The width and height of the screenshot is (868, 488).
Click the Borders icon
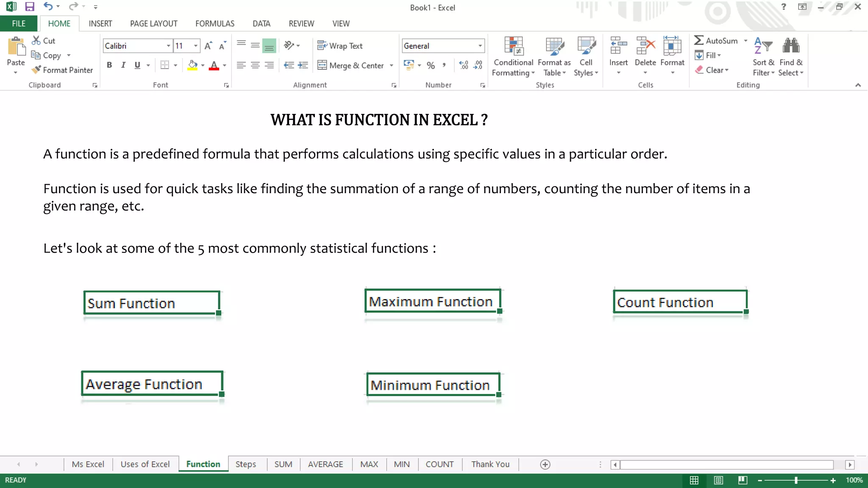tap(165, 65)
